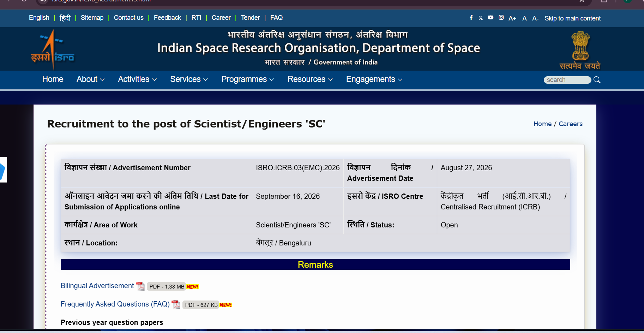Click Previous year question papers heading
The image size is (644, 333).
[112, 322]
